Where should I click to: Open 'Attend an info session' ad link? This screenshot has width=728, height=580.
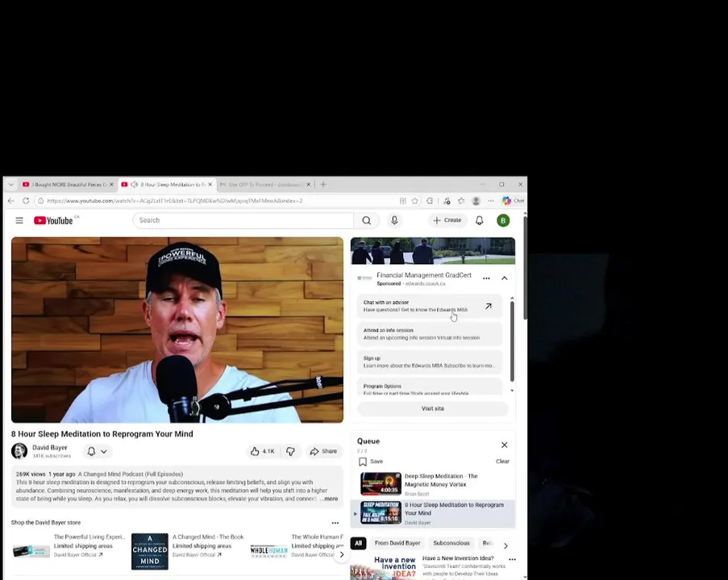(430, 334)
